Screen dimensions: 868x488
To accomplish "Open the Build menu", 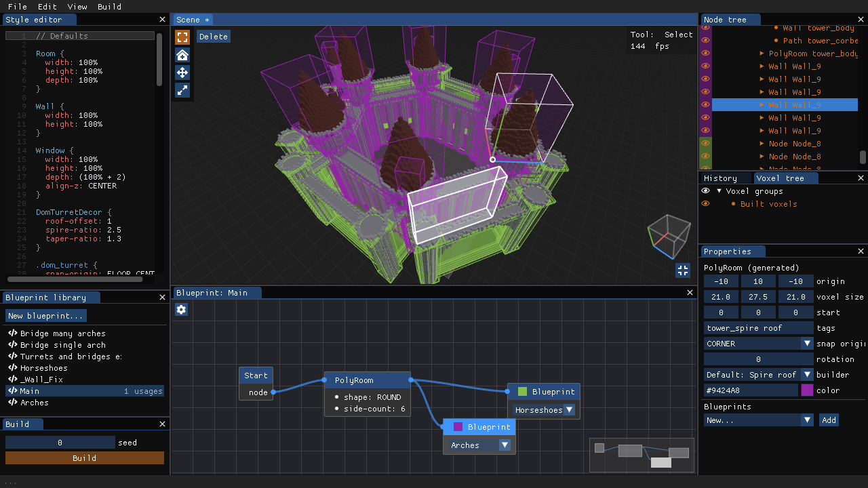I will [x=109, y=6].
